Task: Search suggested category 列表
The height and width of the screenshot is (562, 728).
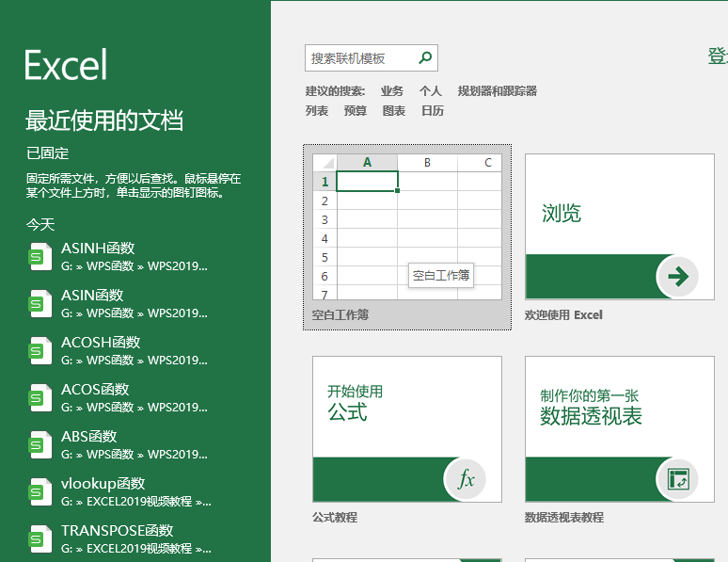Action: [317, 111]
